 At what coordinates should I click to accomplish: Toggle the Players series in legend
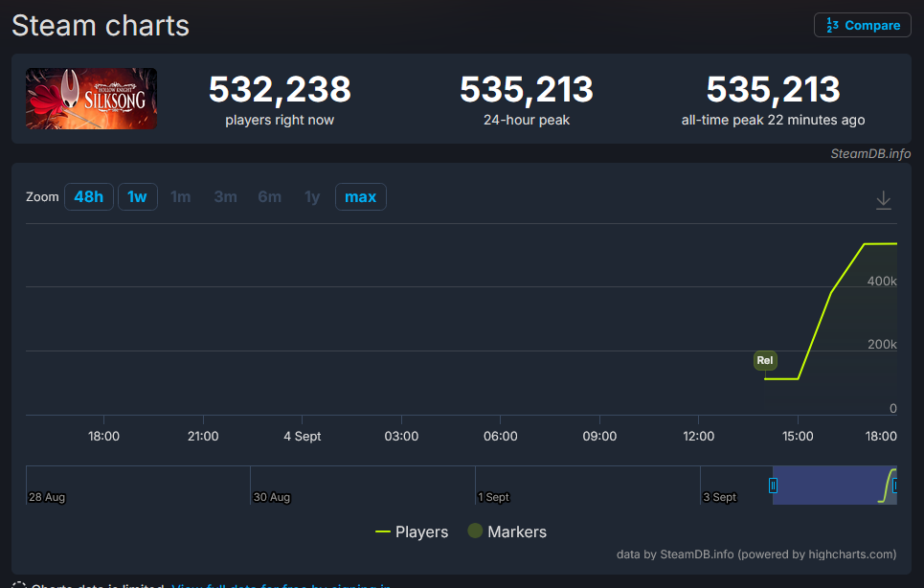tap(412, 532)
